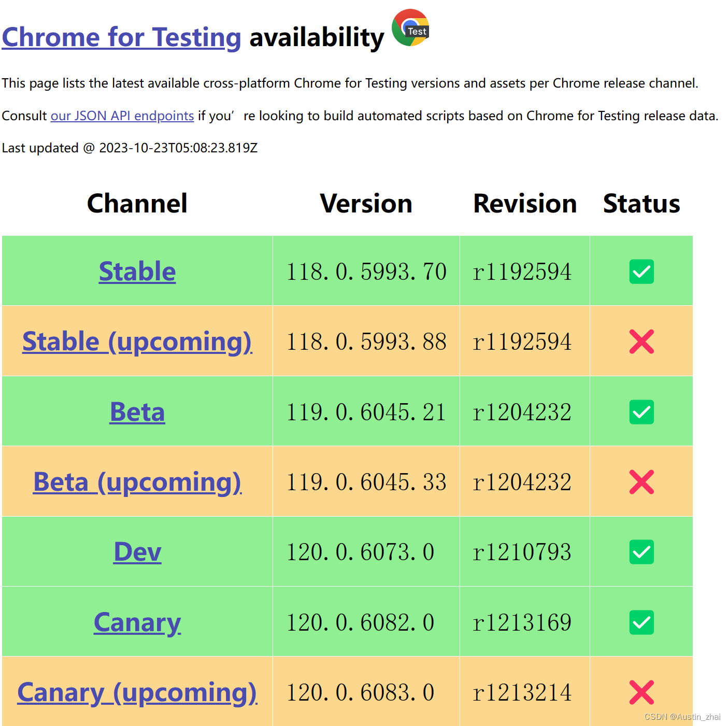Click the Status column header
728x726 pixels.
pos(641,203)
